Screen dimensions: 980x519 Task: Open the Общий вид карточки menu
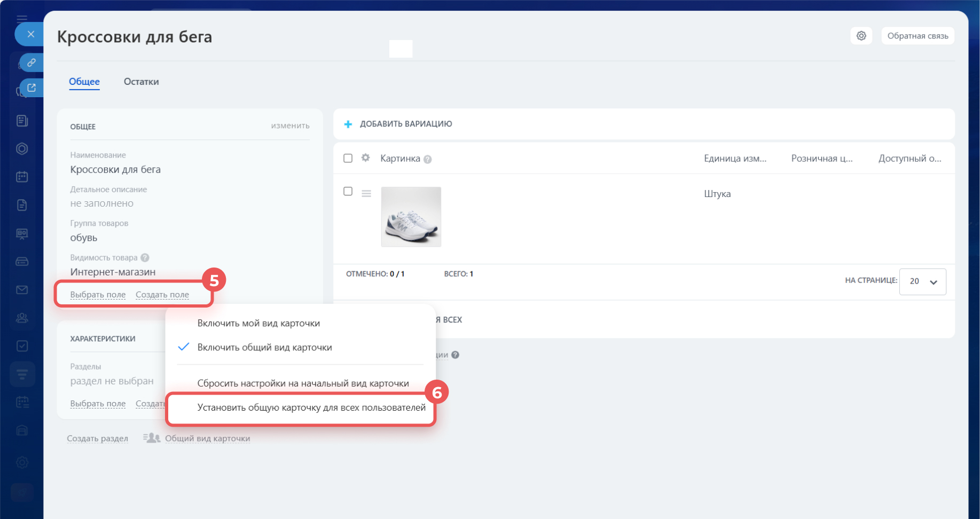(x=207, y=438)
